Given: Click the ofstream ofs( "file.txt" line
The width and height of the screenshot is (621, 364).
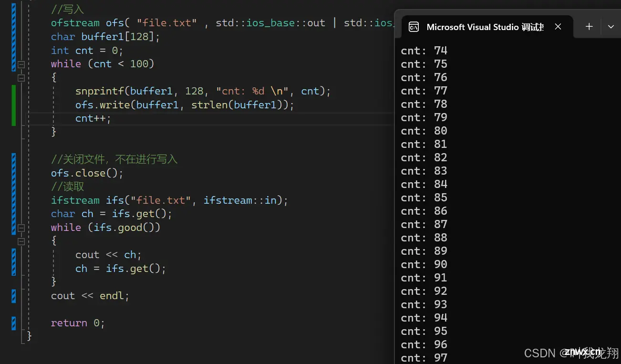Looking at the screenshot, I should 222,23.
